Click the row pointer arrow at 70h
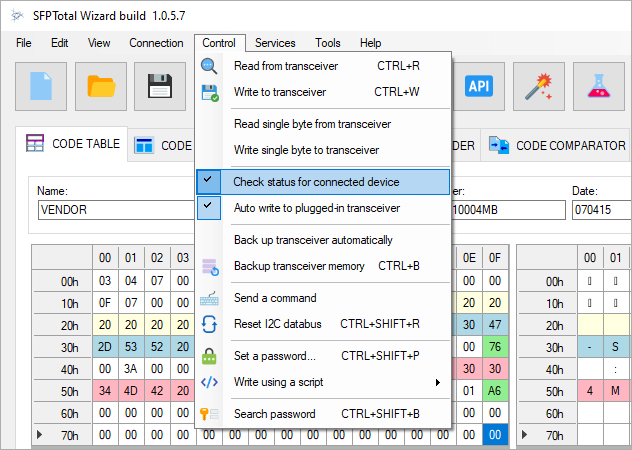632x450 pixels. [40, 435]
